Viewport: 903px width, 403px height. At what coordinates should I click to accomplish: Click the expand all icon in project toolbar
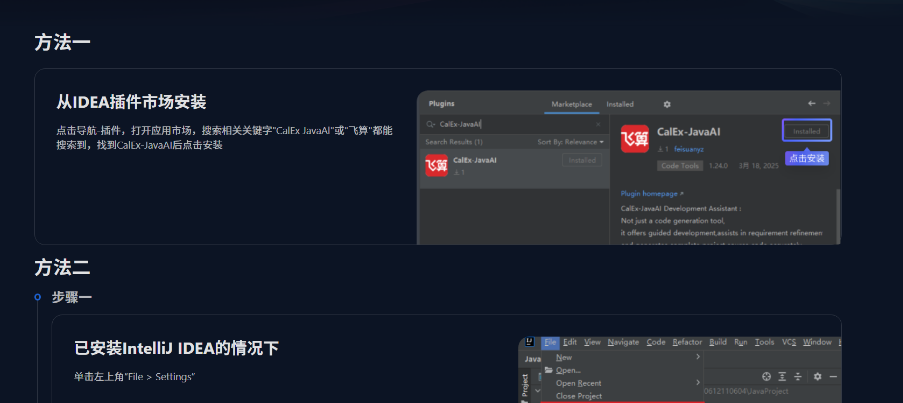coord(782,376)
